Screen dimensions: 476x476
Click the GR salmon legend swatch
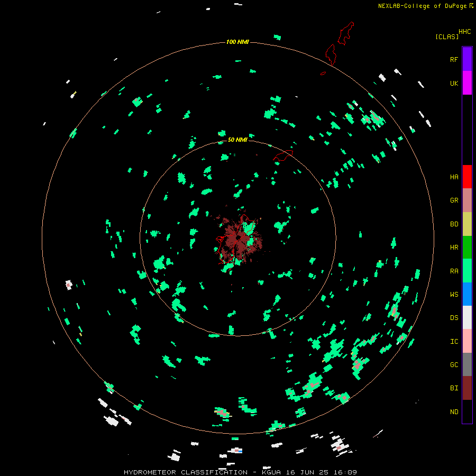467,200
